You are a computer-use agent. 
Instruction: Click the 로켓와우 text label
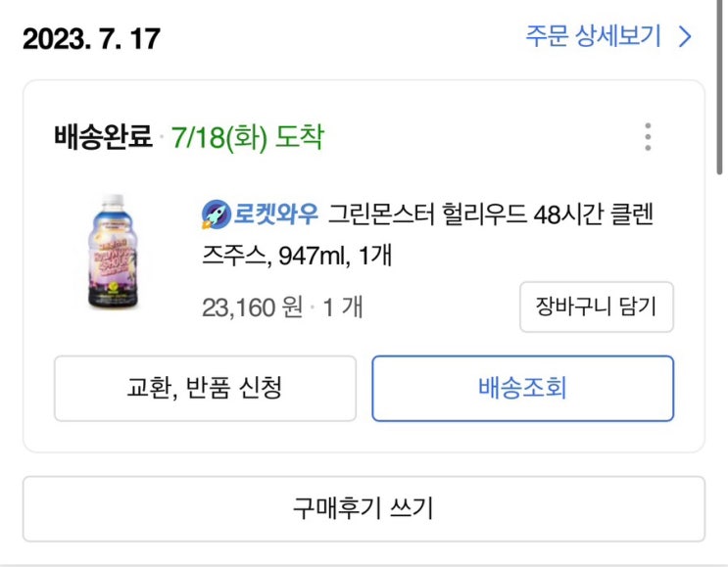276,213
